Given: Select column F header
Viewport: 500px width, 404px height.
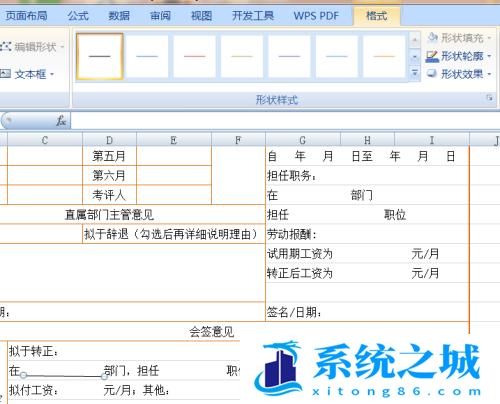Looking at the screenshot, I should pyautogui.click(x=238, y=140).
